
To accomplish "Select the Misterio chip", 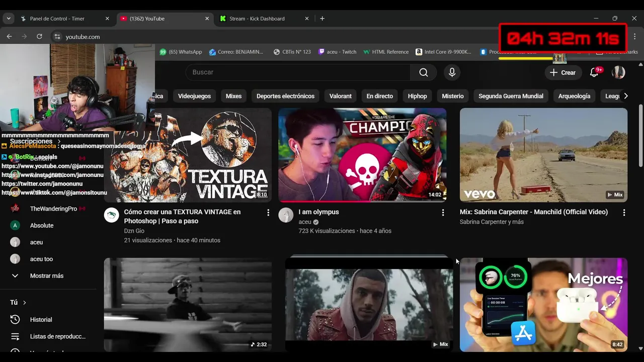I will tap(453, 96).
